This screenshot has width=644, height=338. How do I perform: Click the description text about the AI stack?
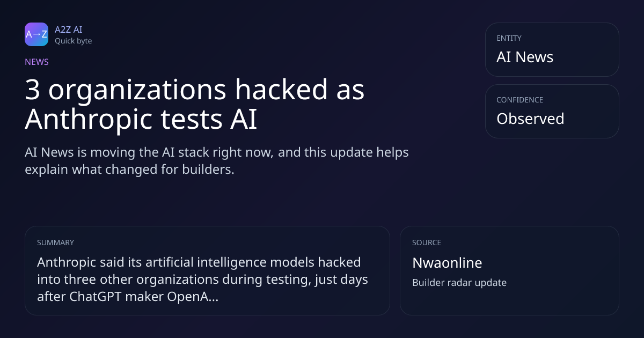point(217,161)
